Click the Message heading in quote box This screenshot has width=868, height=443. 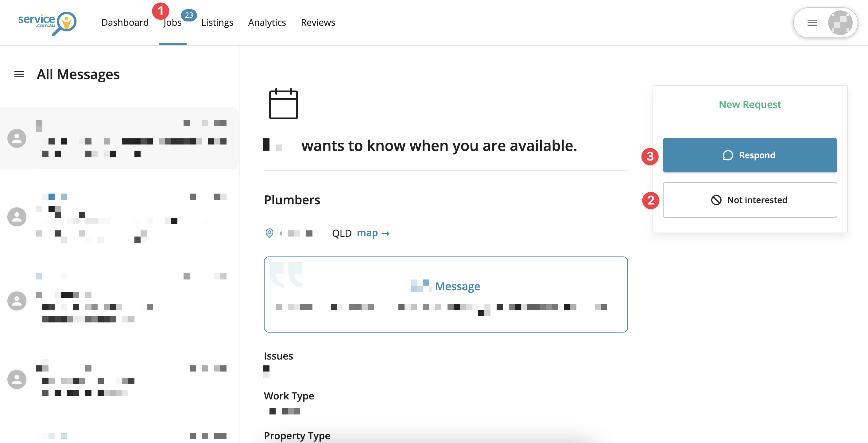coord(457,286)
